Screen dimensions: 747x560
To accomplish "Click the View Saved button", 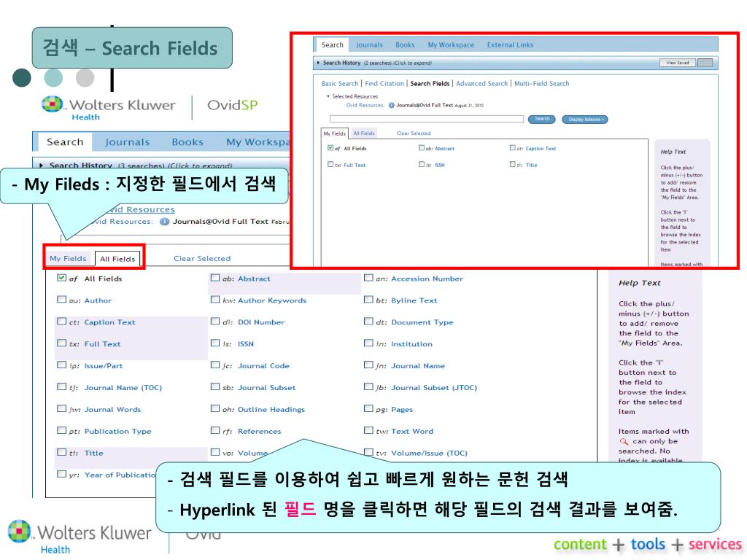I will (678, 63).
